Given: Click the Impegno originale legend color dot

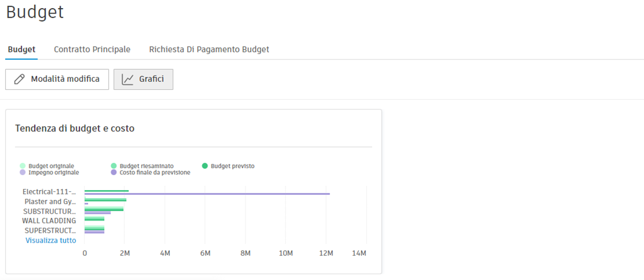Looking at the screenshot, I should click(x=22, y=172).
